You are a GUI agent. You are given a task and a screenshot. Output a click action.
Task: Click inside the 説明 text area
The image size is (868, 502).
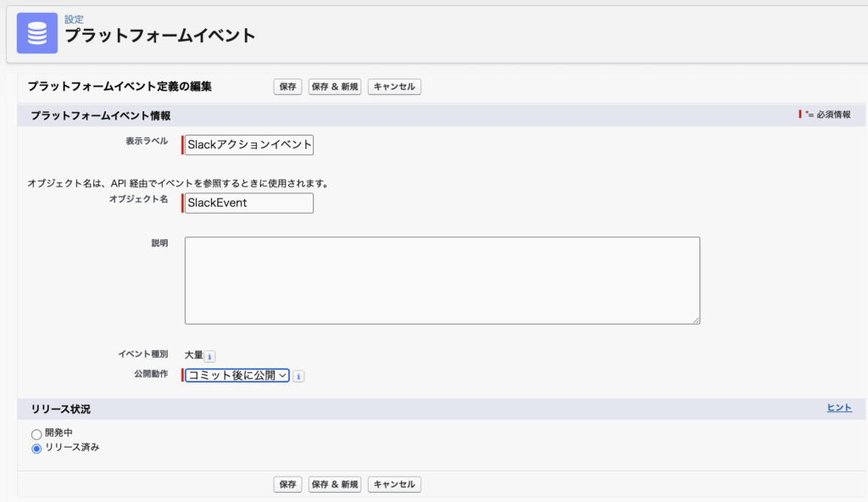pyautogui.click(x=442, y=280)
